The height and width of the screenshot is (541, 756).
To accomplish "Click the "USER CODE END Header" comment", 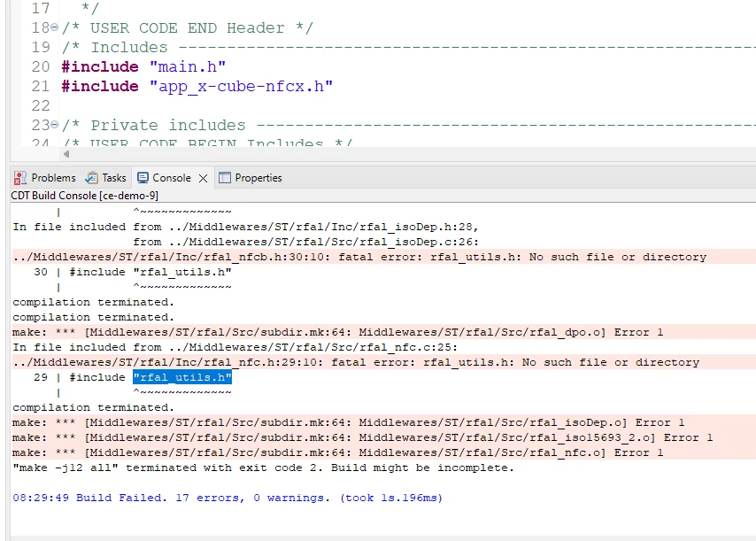I will pos(188,27).
